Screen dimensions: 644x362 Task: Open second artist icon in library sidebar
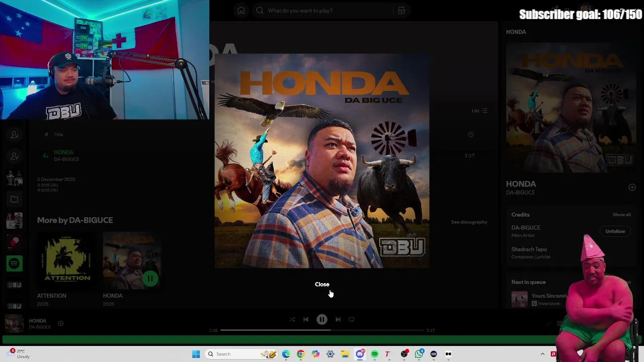tap(14, 156)
